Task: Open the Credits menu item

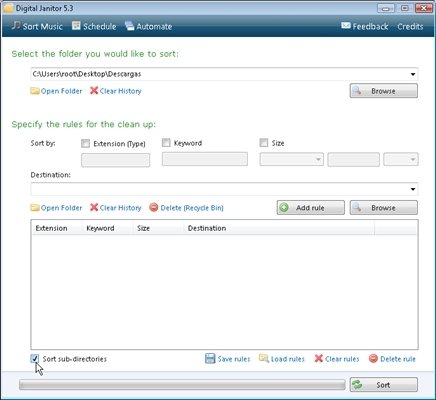Action: pyautogui.click(x=410, y=26)
